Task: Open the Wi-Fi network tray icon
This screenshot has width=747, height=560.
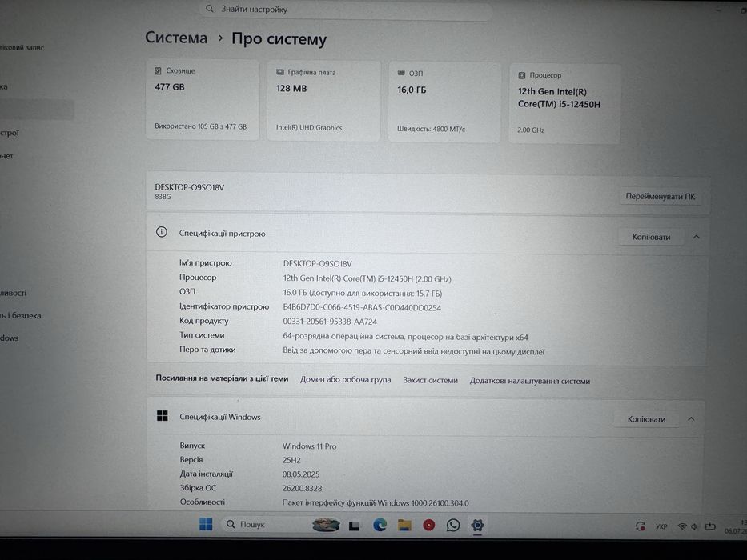Action: pyautogui.click(x=682, y=526)
